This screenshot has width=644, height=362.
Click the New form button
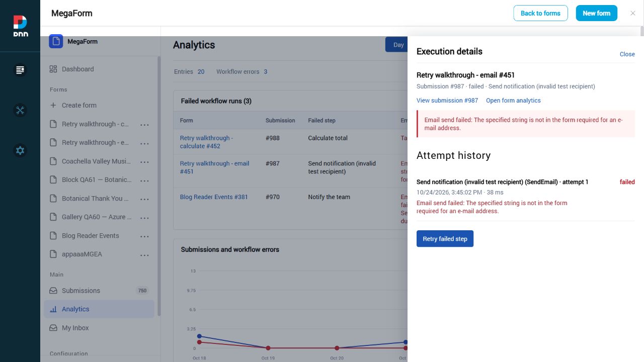click(596, 13)
